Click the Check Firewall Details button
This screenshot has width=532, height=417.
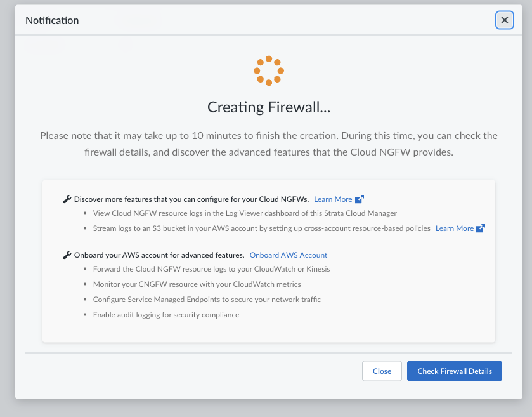(x=454, y=371)
